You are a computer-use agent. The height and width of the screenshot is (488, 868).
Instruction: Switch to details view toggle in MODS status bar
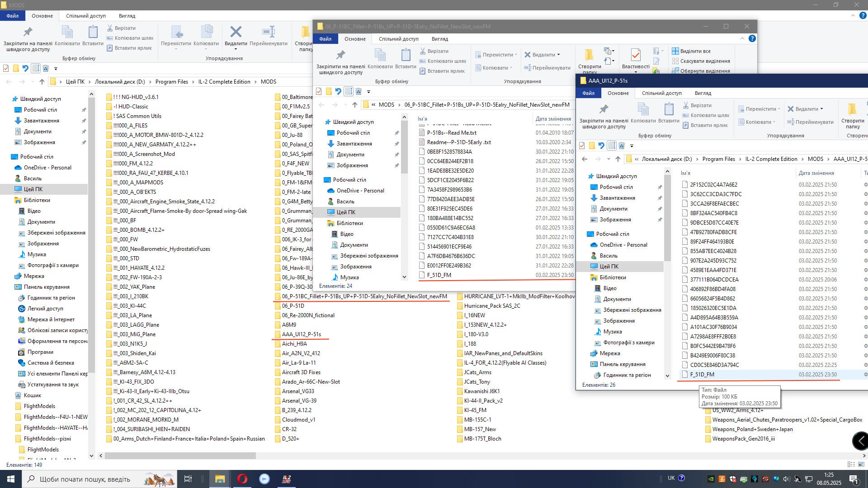pyautogui.click(x=851, y=465)
